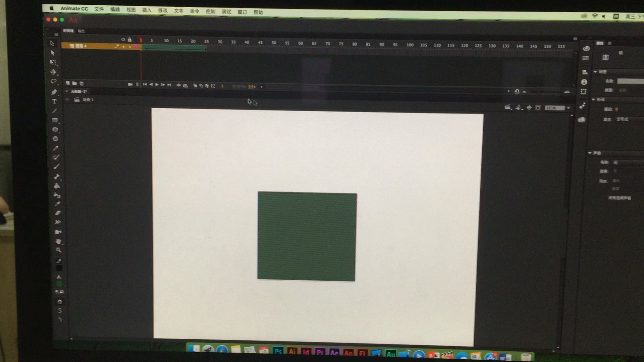Select the Text tool
Image resolution: width=644 pixels, height=362 pixels.
click(x=54, y=101)
